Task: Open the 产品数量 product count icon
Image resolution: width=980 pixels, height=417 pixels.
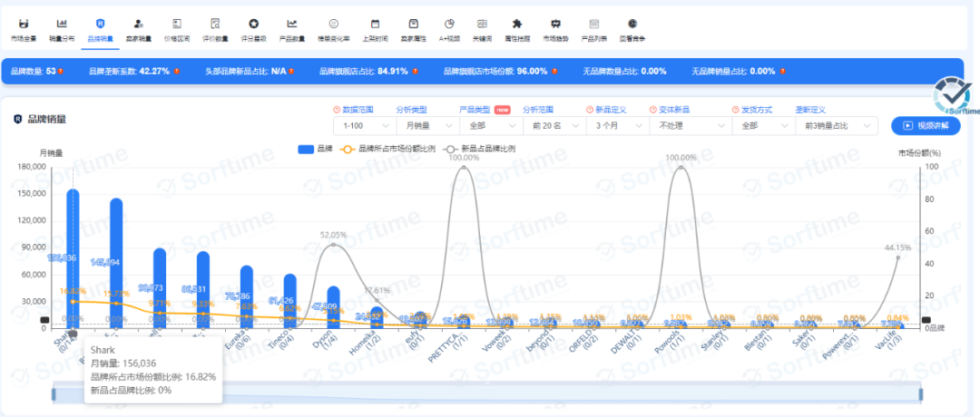Action: point(292,24)
